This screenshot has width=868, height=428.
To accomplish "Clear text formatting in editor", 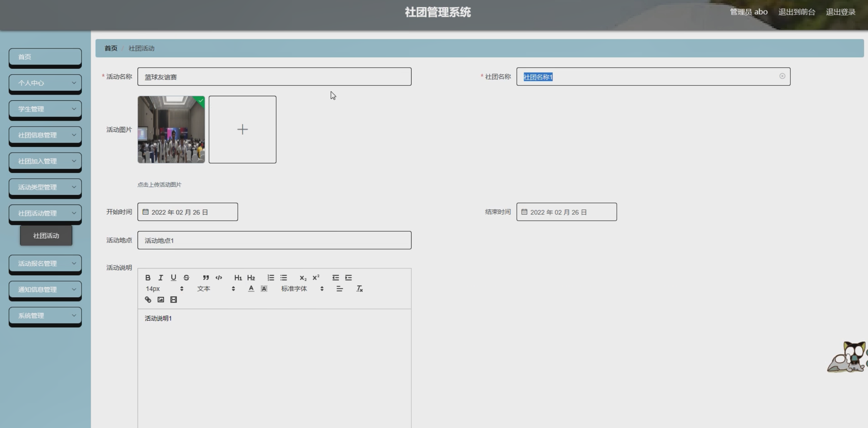I will pyautogui.click(x=360, y=289).
